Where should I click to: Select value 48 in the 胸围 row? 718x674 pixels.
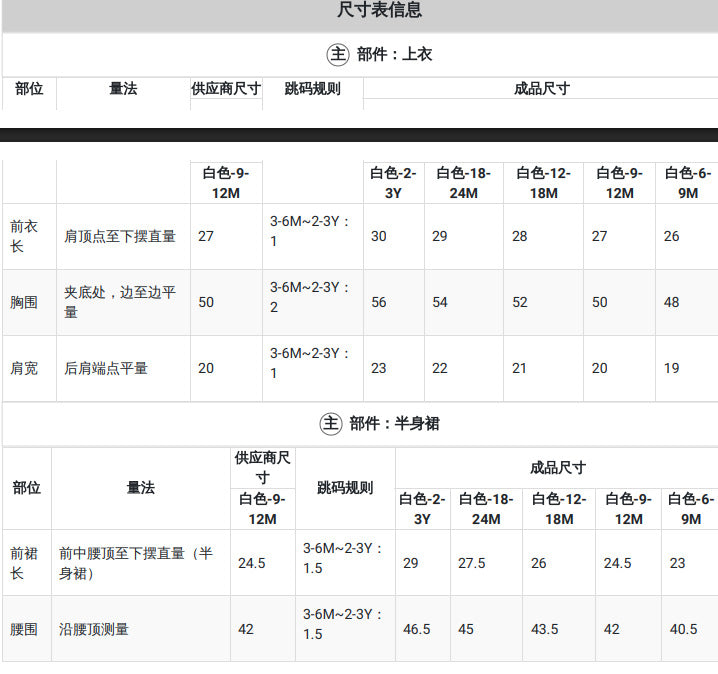pos(672,302)
